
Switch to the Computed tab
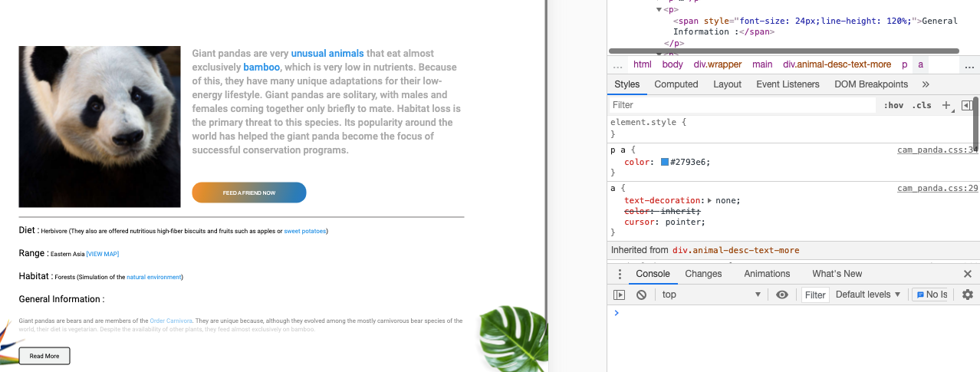pos(676,84)
